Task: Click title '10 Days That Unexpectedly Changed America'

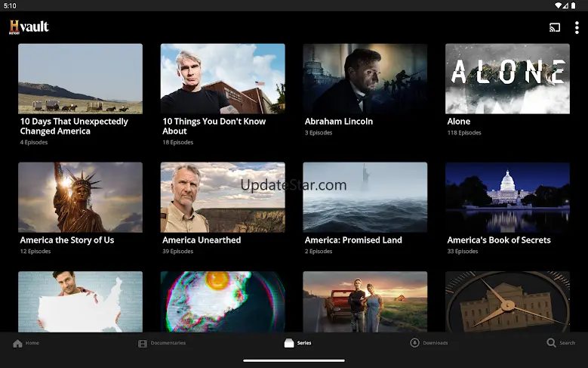Action: click(x=74, y=126)
